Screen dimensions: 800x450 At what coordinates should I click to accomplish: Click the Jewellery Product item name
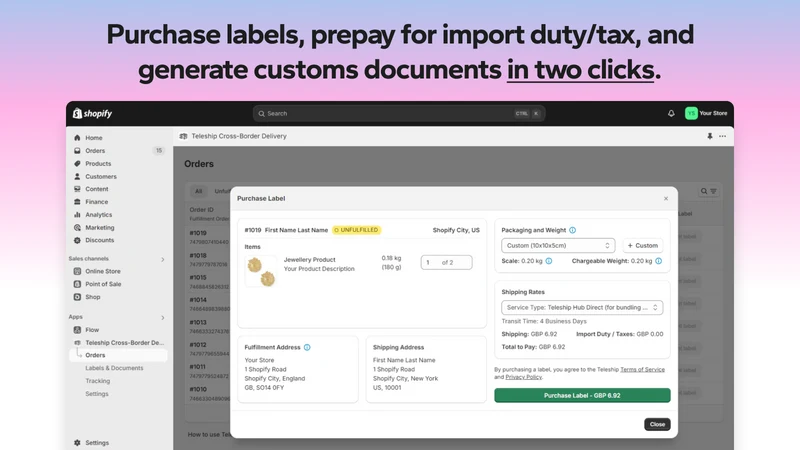309,260
